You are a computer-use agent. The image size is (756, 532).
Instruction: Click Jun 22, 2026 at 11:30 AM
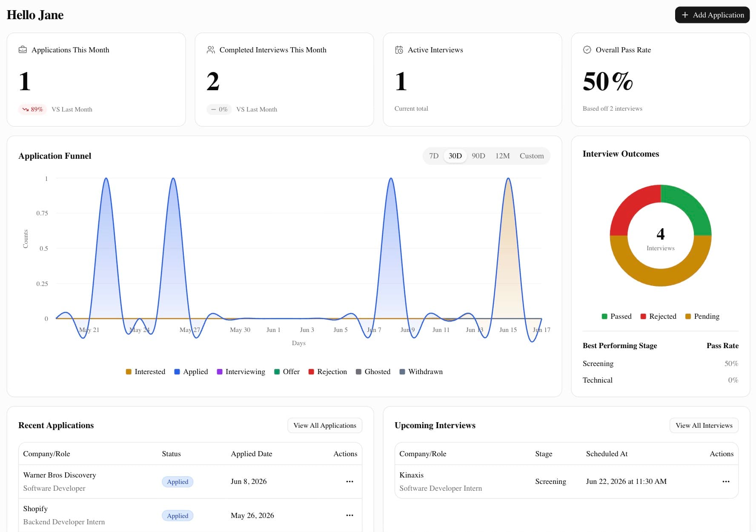[626, 481]
